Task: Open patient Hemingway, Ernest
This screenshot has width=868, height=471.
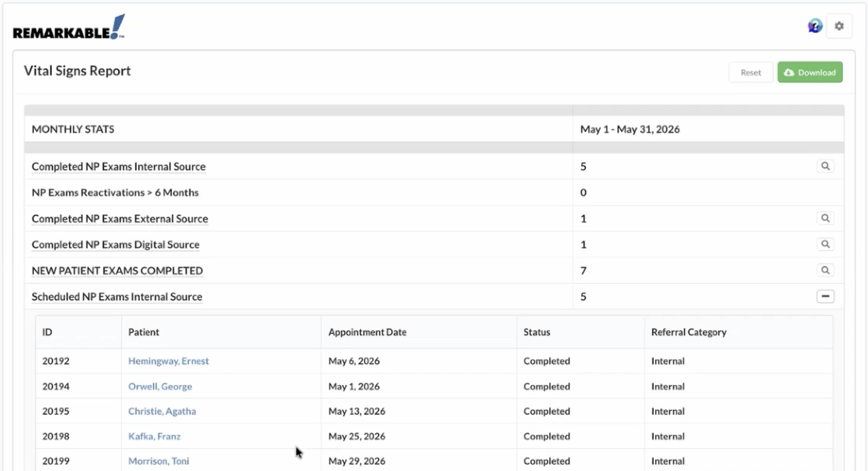Action: [x=169, y=361]
